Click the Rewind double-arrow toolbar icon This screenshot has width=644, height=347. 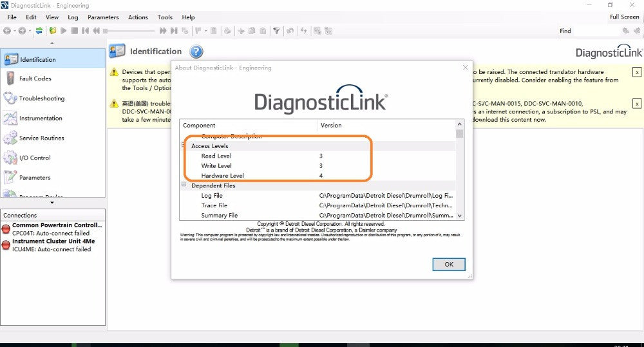pos(96,31)
